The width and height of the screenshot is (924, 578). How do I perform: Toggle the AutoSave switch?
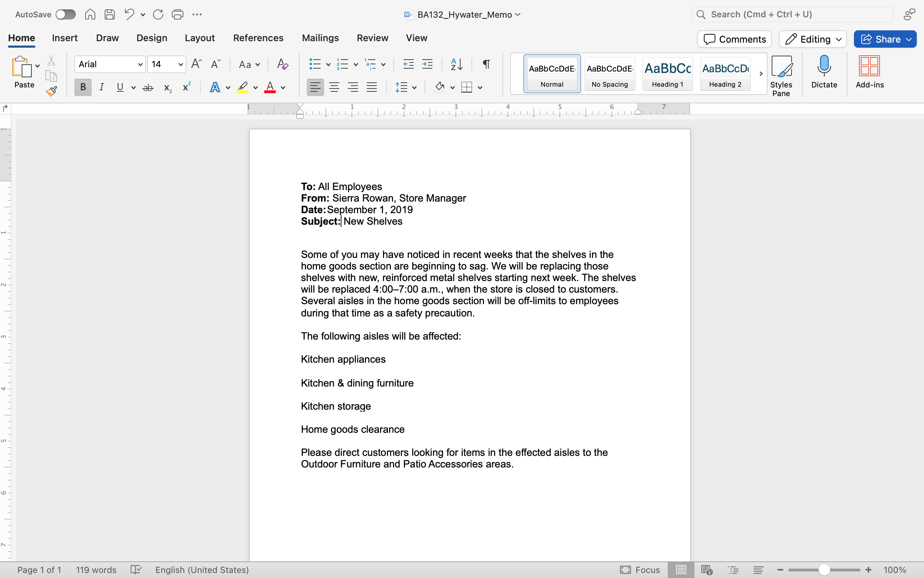(x=65, y=14)
